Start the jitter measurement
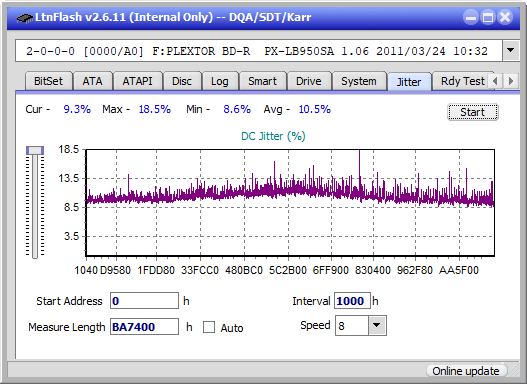This screenshot has height=384, width=527. [x=473, y=112]
